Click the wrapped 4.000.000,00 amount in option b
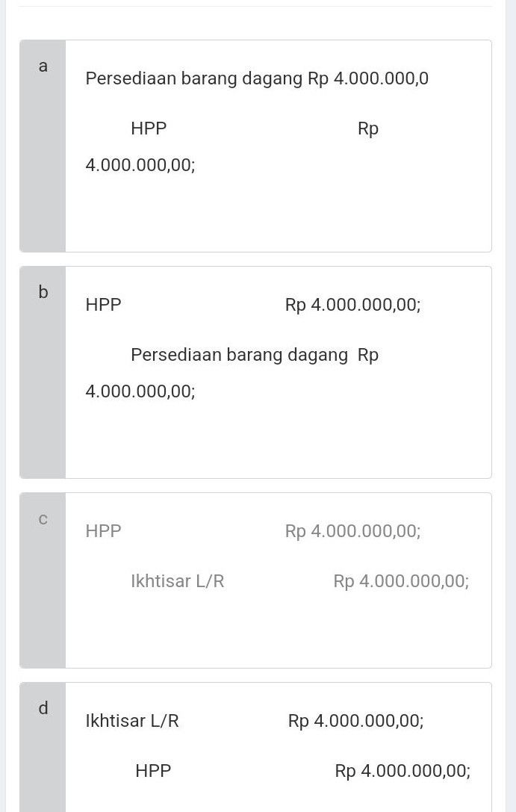516x812 pixels. pyautogui.click(x=140, y=391)
